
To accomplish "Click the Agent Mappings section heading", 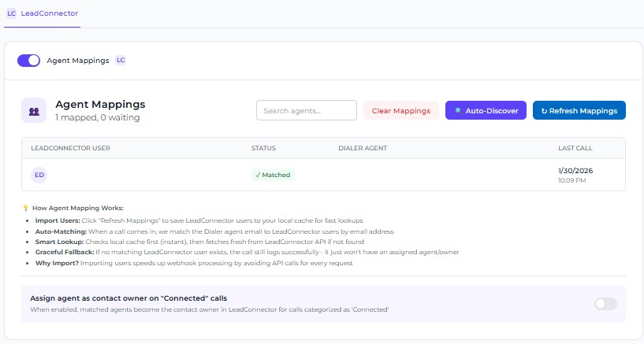I will [100, 105].
